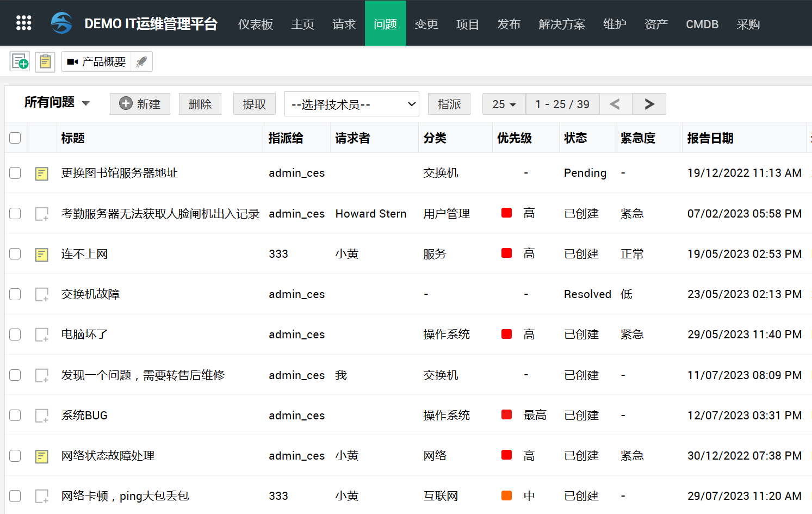Screen dimensions: 812x514
Task: Select checkbox for 系统BUG row
Action: pyautogui.click(x=15, y=416)
